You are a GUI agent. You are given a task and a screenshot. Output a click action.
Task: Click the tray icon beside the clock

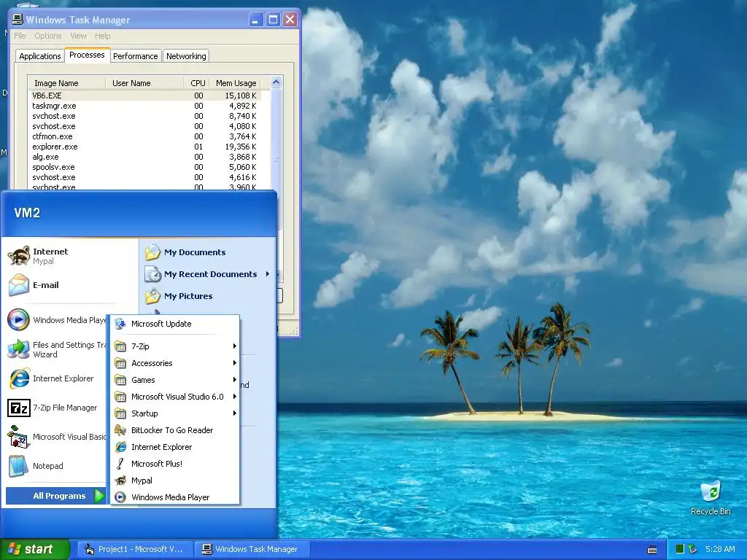click(693, 549)
